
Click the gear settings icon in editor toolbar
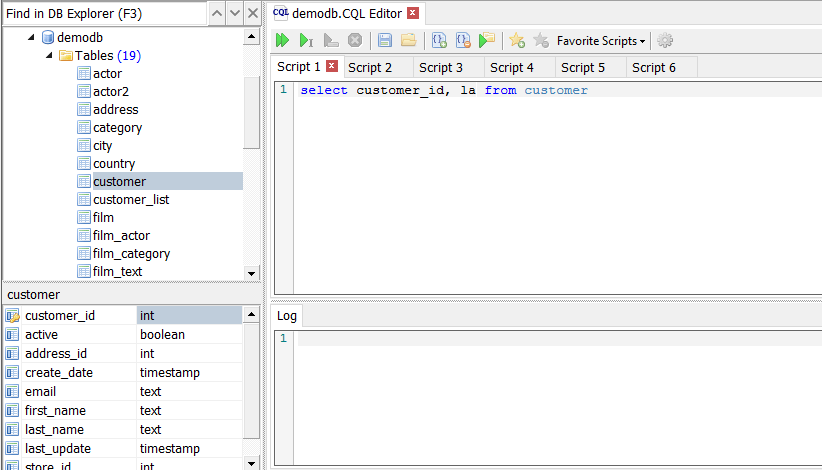[x=665, y=41]
